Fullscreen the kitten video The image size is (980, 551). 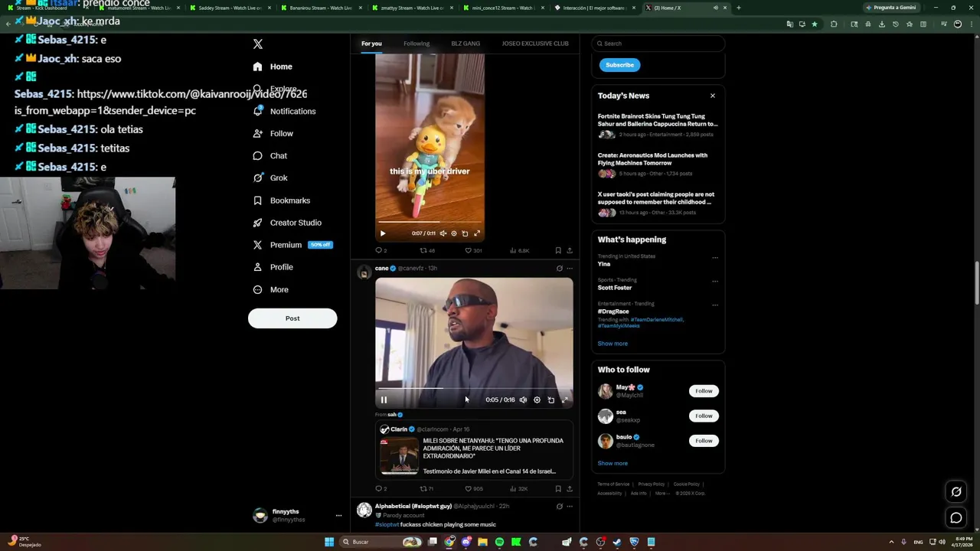[x=477, y=233]
